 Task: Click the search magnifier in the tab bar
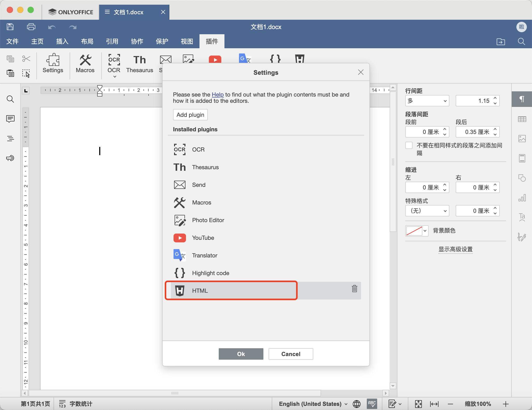click(521, 42)
